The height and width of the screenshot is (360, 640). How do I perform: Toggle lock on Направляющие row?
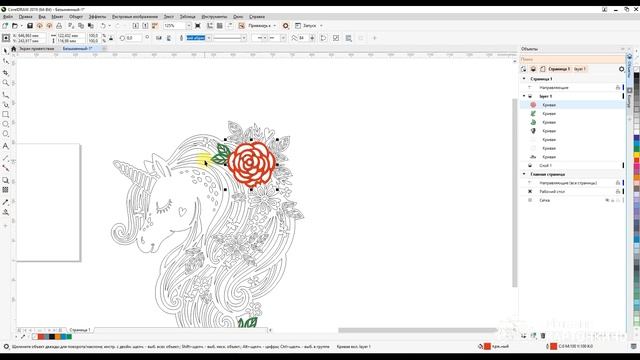618,87
